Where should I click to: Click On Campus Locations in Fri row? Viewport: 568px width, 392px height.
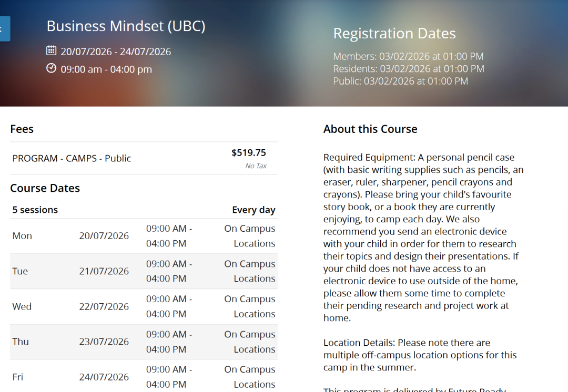click(250, 377)
